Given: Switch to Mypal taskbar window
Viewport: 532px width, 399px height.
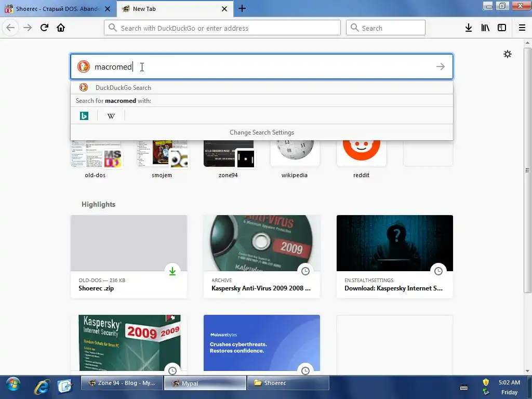Looking at the screenshot, I should pos(205,383).
